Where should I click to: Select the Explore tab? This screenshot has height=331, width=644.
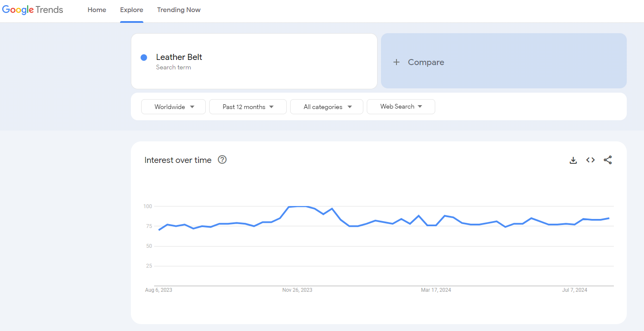132,10
